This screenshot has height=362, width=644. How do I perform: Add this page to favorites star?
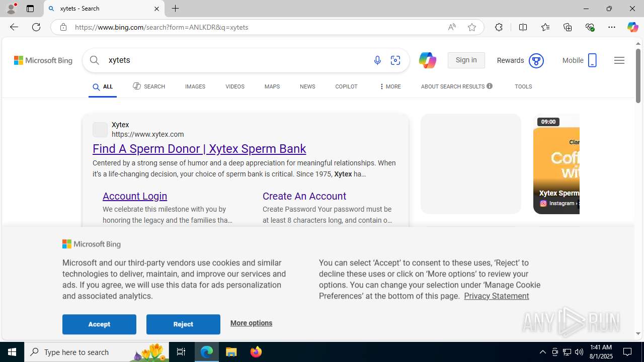coord(472,27)
